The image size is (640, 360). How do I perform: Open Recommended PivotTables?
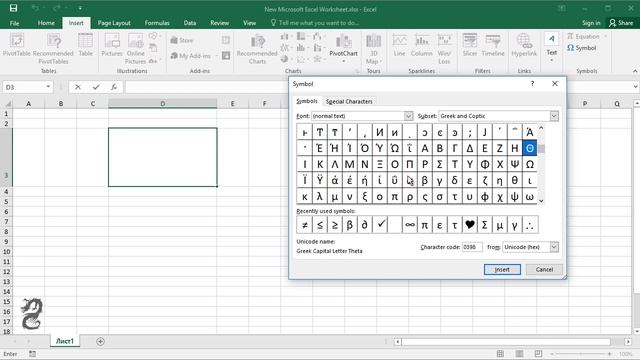[x=53, y=49]
